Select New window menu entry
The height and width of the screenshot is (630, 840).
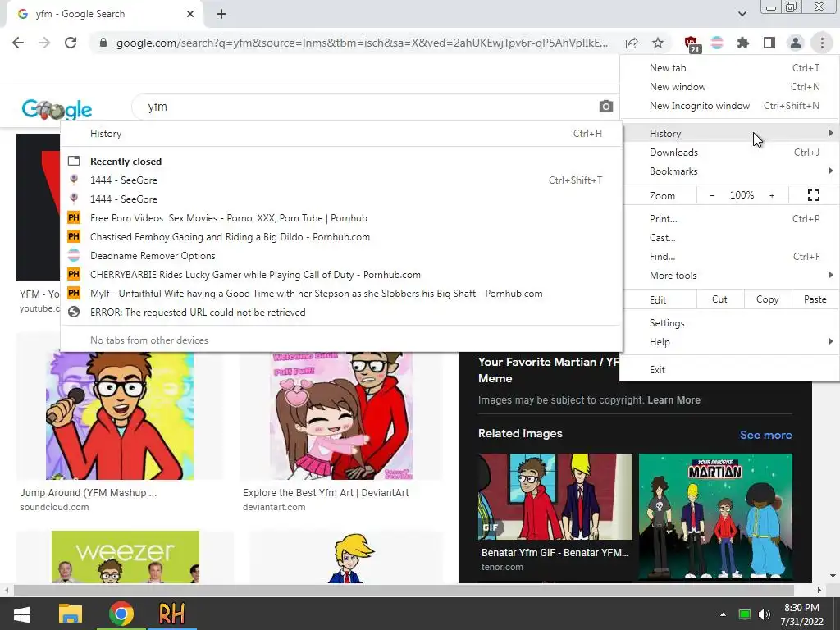coord(729,87)
